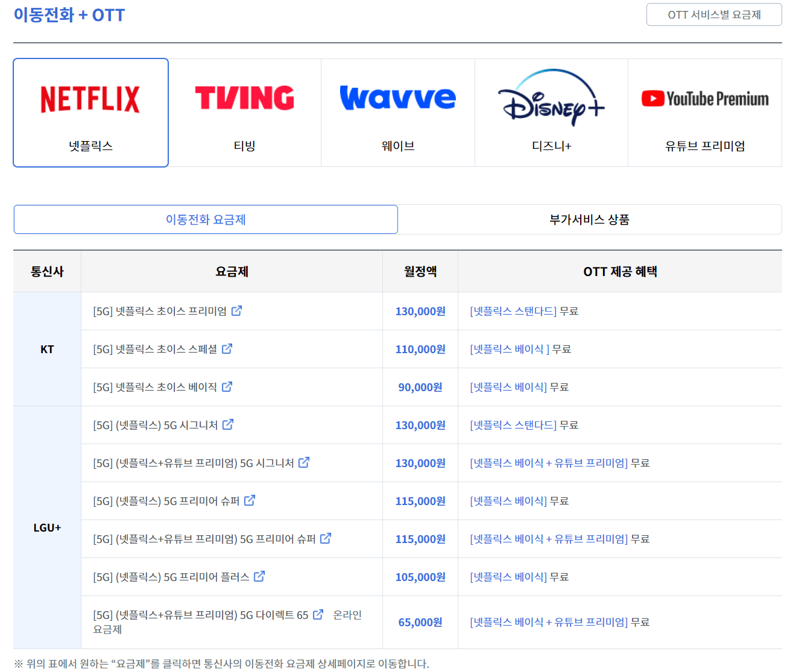Open the [5G] 넷플릭스 초이스 프리미엄 plan link
790x672 pixels.
point(158,311)
